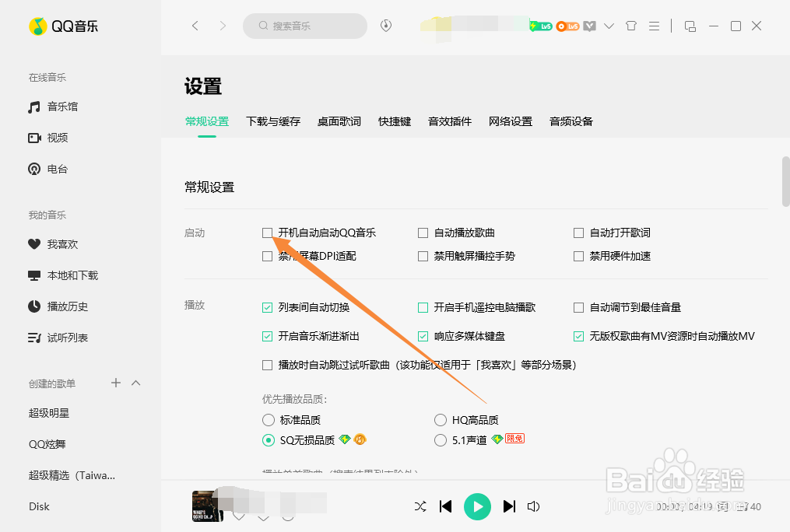Open playlist Disk

[39, 507]
